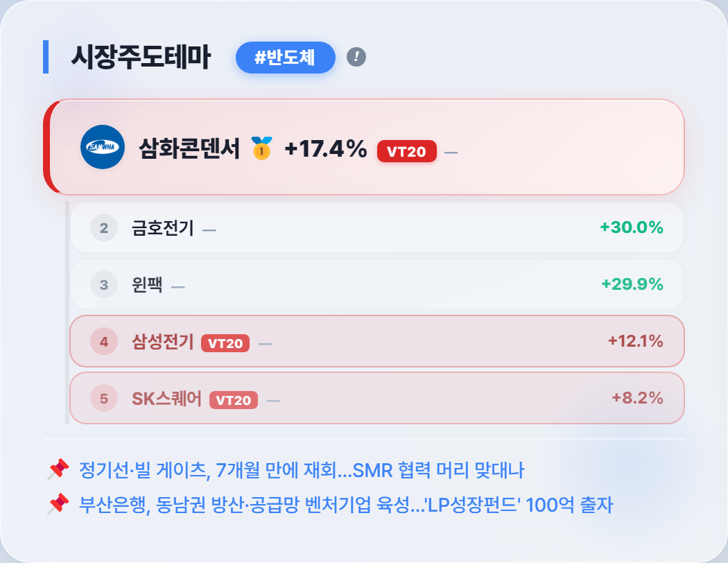Viewport: 728px width, 563px height.
Task: Click the 삼화콘덴서 top-ranked stock name
Action: 189,148
